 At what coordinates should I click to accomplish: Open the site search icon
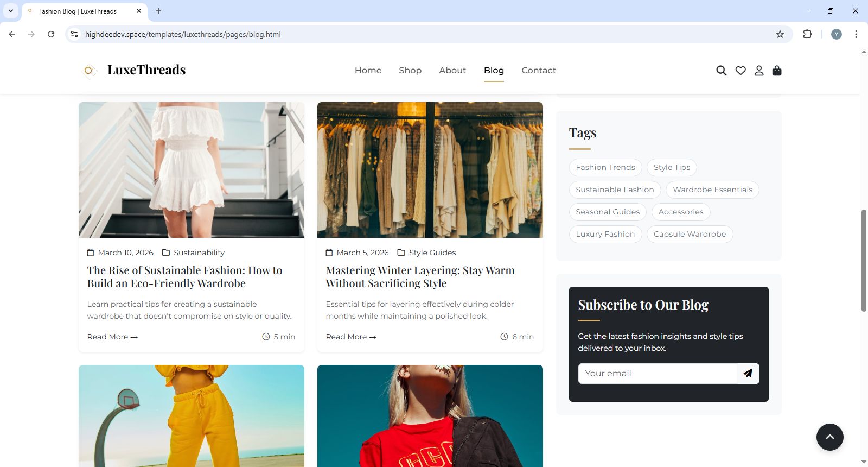(x=721, y=71)
